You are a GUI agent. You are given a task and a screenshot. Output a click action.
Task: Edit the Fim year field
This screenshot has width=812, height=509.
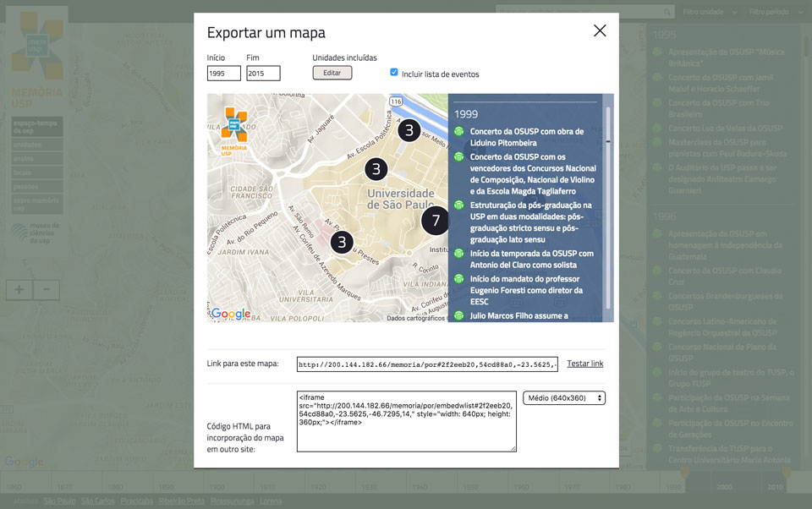[x=263, y=73]
